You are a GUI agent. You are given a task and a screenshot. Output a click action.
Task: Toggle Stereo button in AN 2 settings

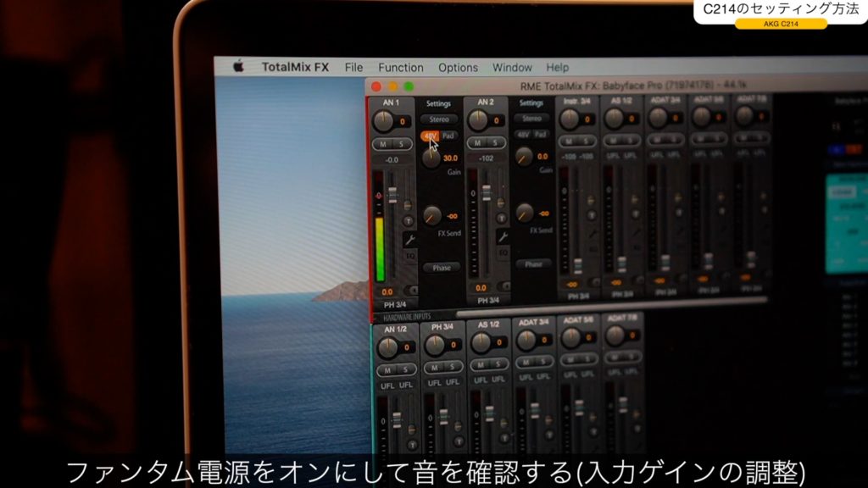pyautogui.click(x=531, y=119)
